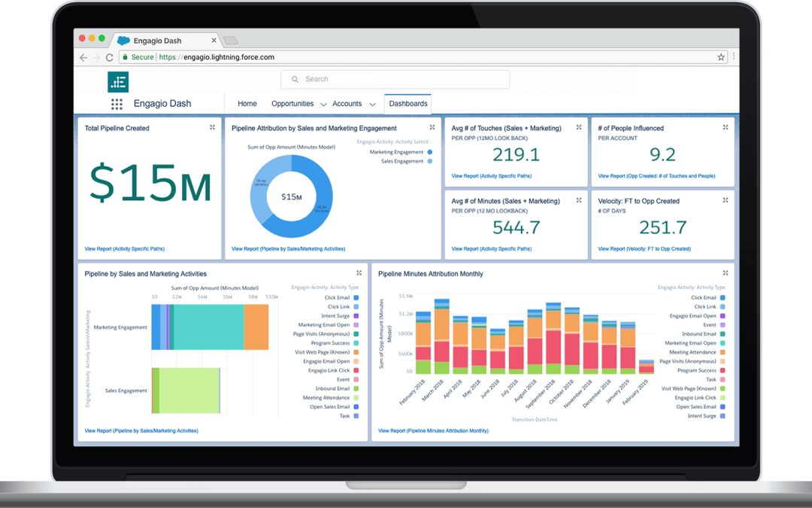Click Click Email swatch in bar chart legend

coord(356,297)
